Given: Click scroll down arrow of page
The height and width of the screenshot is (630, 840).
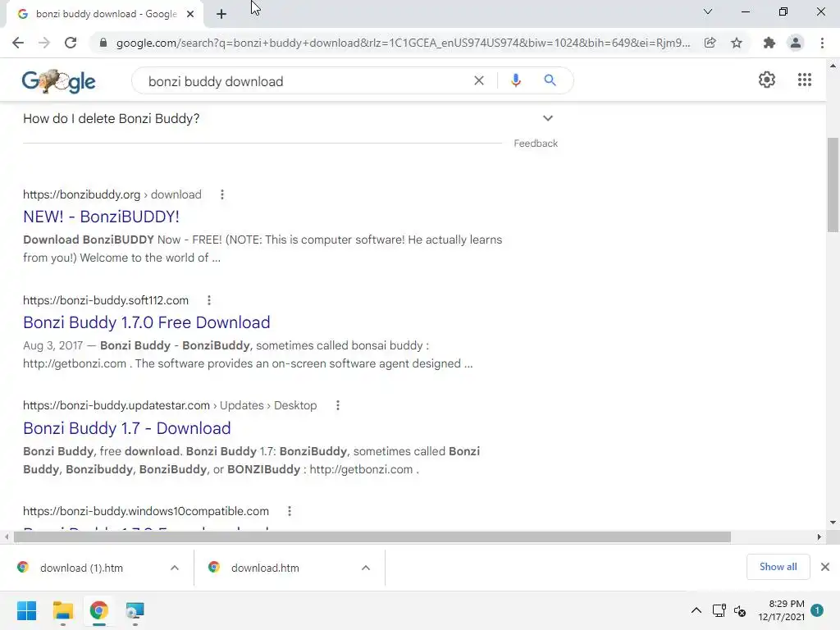Looking at the screenshot, I should click(x=833, y=523).
